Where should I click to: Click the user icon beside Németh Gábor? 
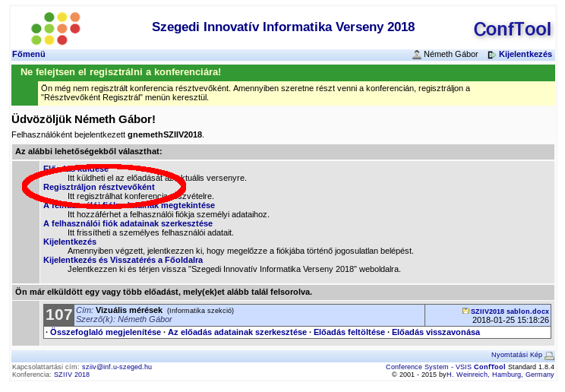pyautogui.click(x=417, y=55)
